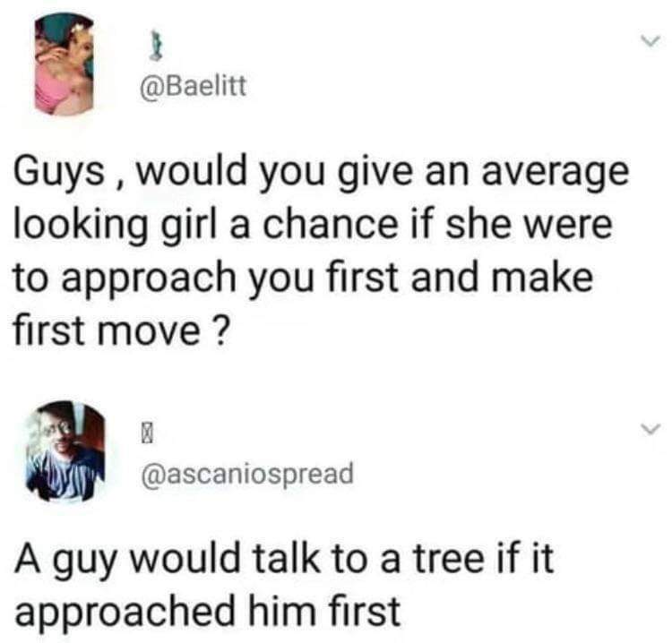Open @Baelitt's profile picture
This screenshot has width=672, height=643.
coord(65,64)
